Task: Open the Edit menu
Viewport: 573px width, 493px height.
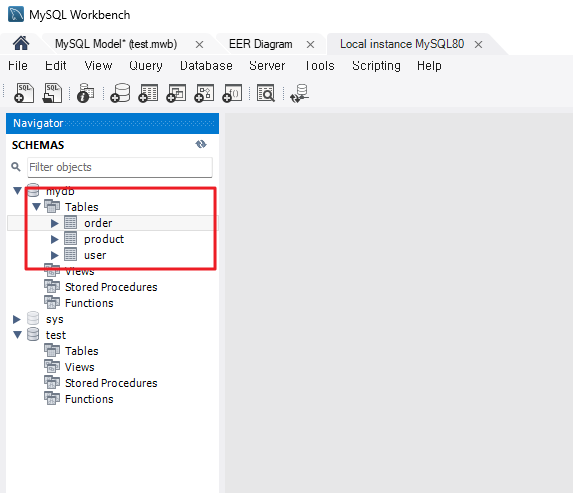Action: [56, 66]
